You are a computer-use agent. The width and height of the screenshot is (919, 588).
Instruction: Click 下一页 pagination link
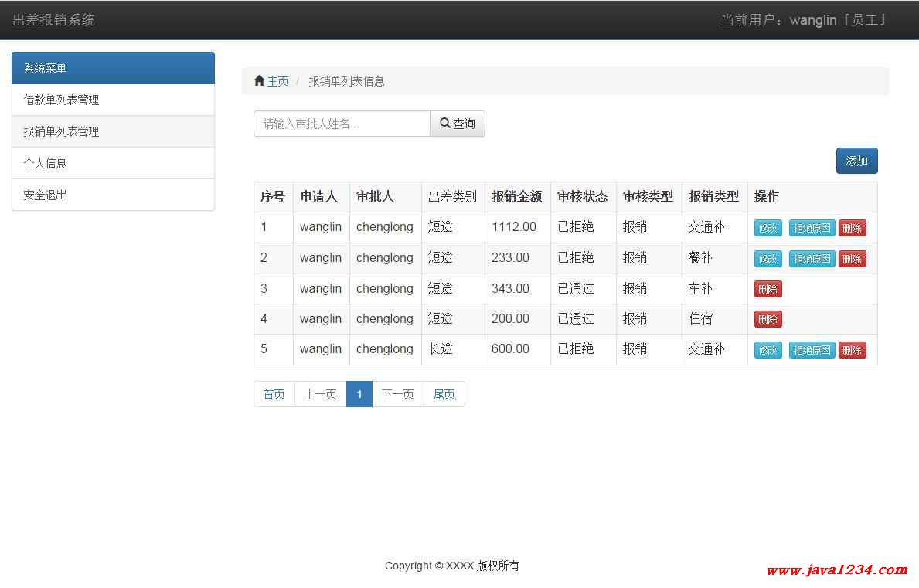(x=398, y=394)
